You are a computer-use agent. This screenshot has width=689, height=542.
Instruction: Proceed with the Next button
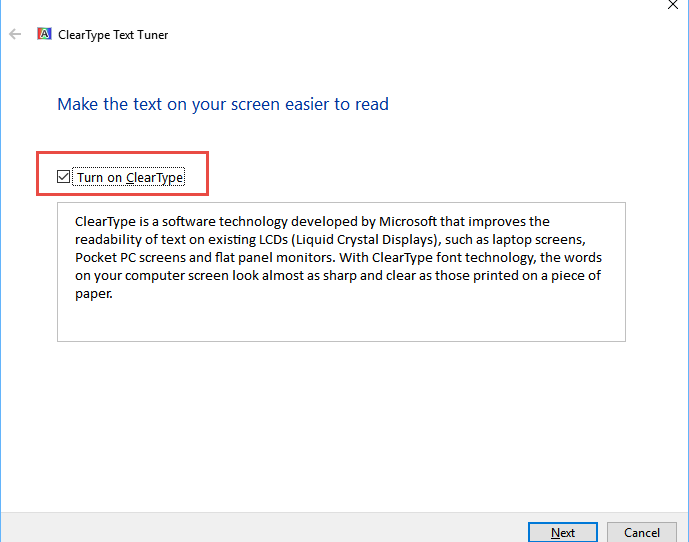562,532
